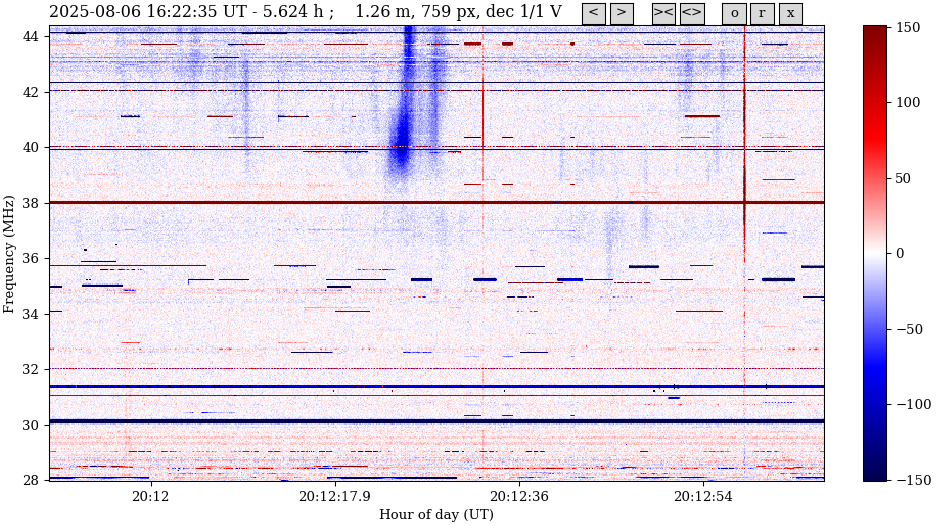Click the thick blue line near 30 MHz
Image resolution: width=938 pixels, height=526 pixels.
point(300,421)
